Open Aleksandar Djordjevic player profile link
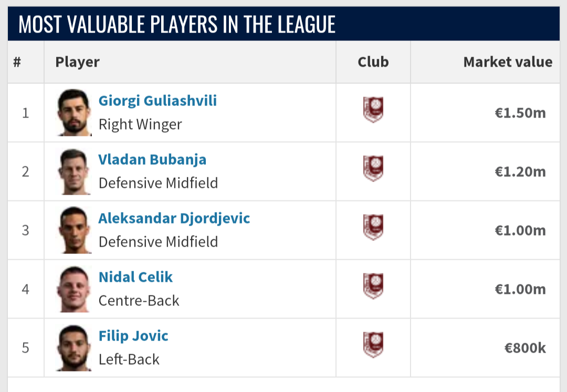This screenshot has height=392, width=567. (174, 218)
